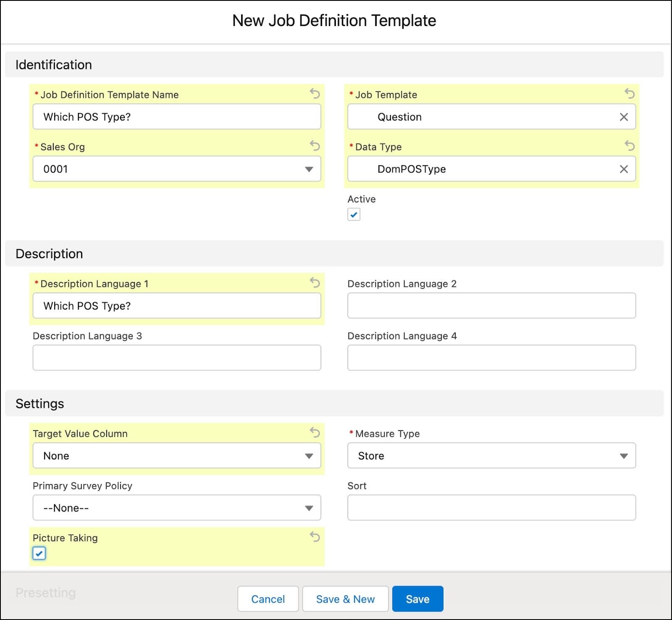Undo changes to Data Type field
672x620 pixels.
(629, 145)
